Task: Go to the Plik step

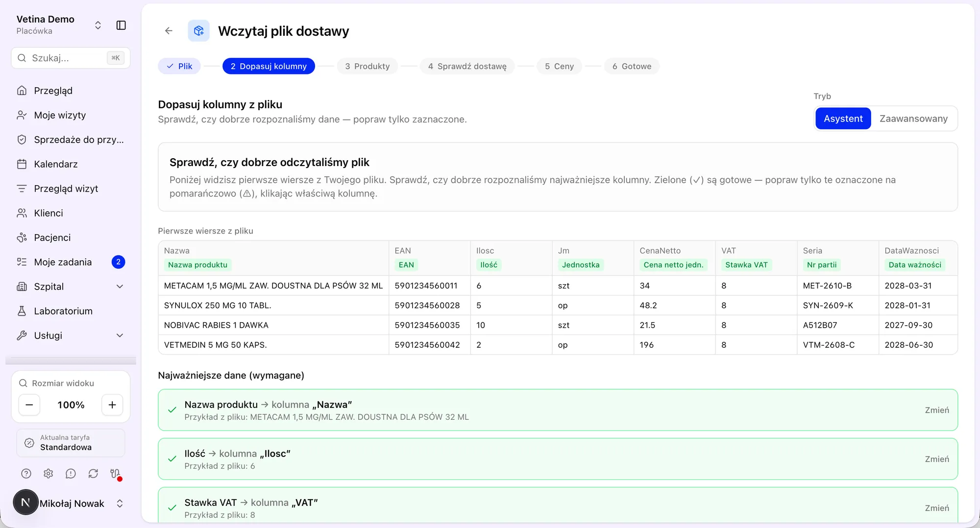Action: click(179, 66)
